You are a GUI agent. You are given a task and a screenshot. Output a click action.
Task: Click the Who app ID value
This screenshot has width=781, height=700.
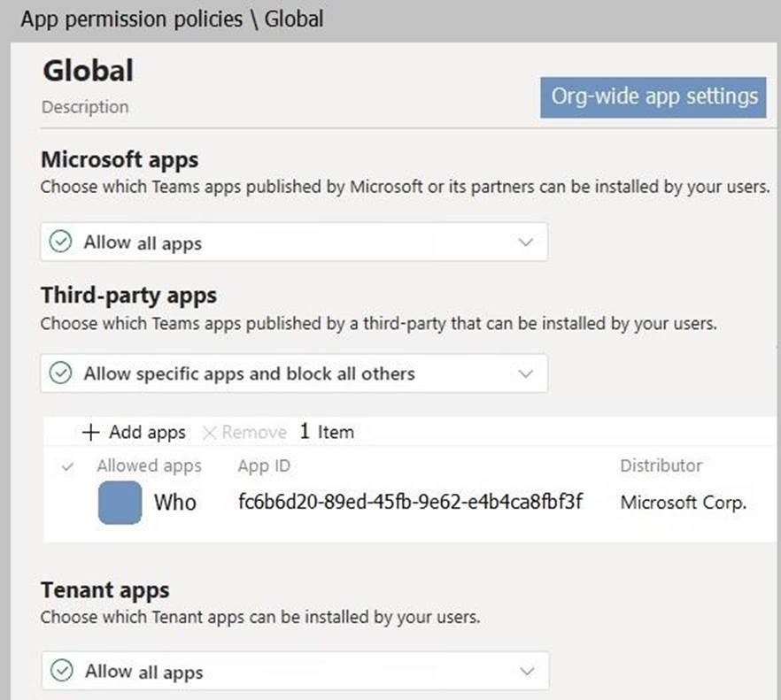point(410,503)
